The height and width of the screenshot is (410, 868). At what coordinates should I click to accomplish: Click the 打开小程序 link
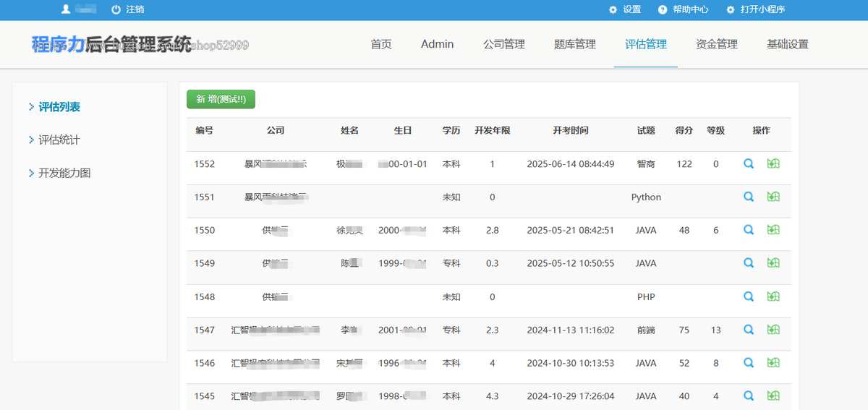(763, 9)
